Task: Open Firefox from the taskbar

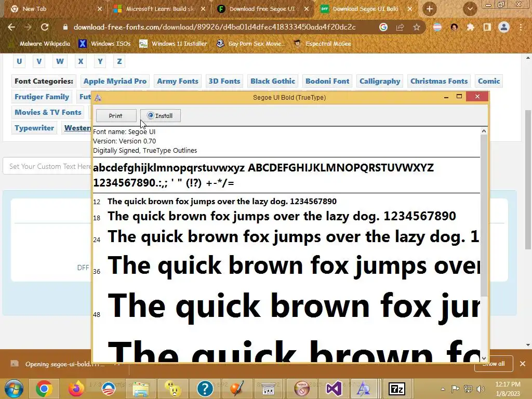Action: pos(76,389)
